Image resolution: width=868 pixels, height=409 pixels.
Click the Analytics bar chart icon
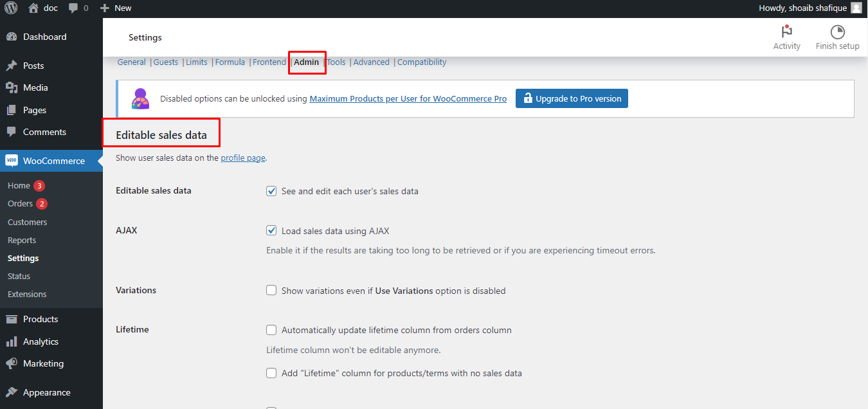tap(12, 341)
